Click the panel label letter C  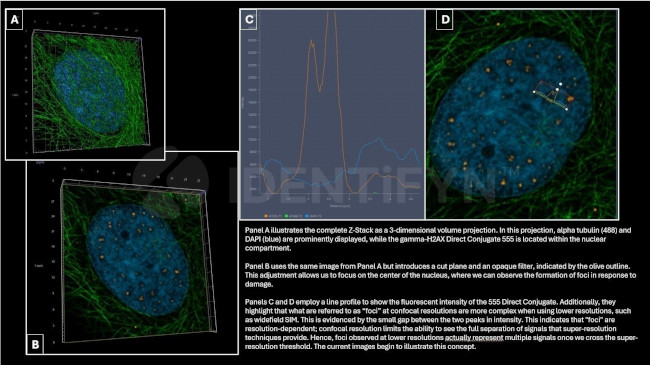[249, 19]
